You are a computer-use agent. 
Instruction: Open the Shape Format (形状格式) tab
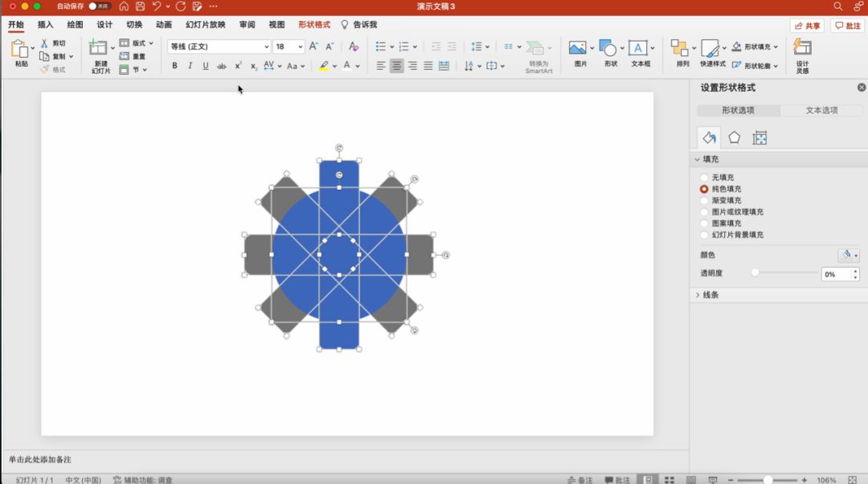point(314,24)
